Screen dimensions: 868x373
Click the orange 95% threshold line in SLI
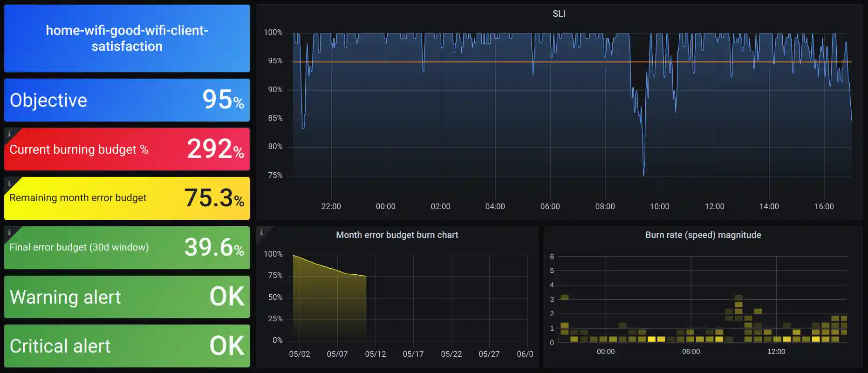(572, 62)
